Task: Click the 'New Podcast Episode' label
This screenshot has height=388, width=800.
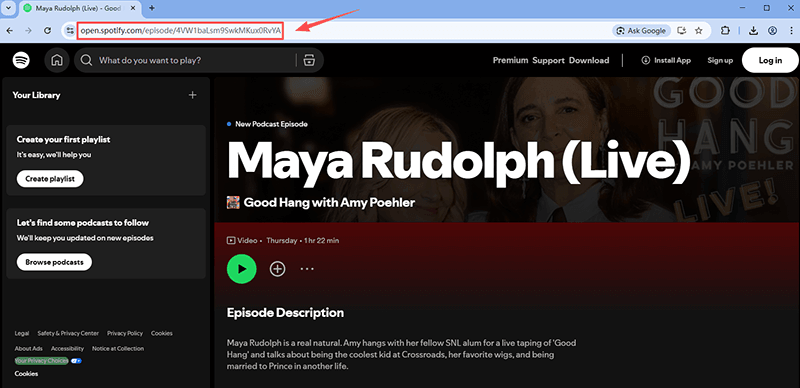Action: (x=271, y=124)
